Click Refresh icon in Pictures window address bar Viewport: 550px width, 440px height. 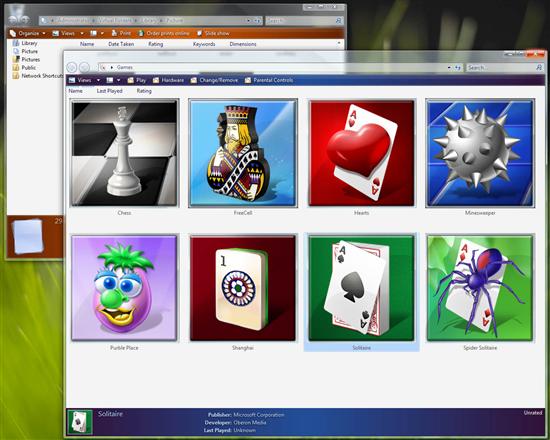coord(257,21)
